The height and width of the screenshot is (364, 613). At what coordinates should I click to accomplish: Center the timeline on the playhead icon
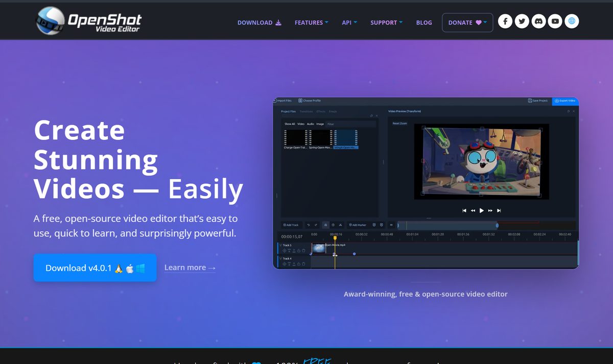(x=391, y=225)
